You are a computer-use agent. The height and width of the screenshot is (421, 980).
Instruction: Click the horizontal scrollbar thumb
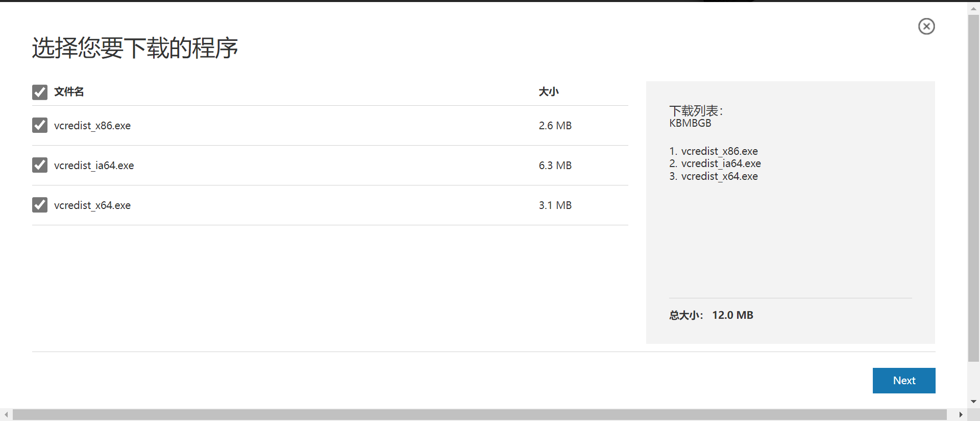point(480,414)
